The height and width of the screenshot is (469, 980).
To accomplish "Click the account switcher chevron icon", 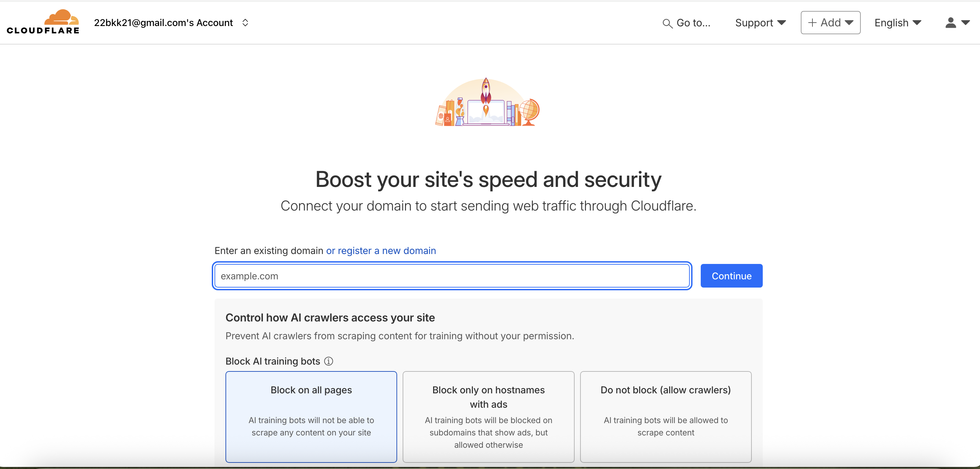I will tap(245, 23).
